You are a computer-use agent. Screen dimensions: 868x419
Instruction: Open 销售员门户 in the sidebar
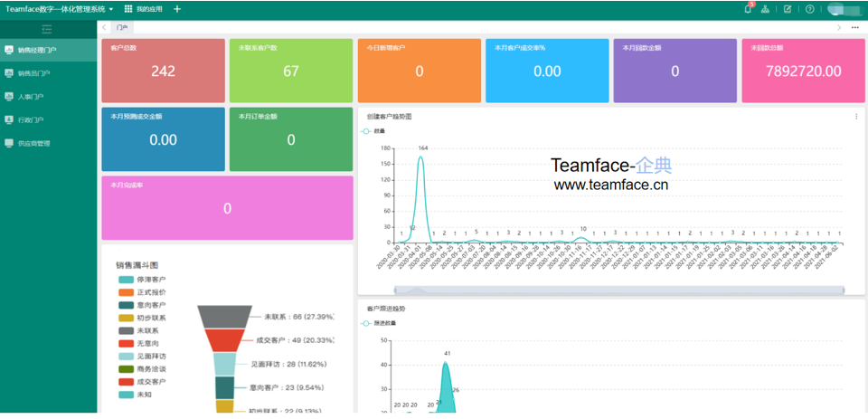(x=48, y=73)
